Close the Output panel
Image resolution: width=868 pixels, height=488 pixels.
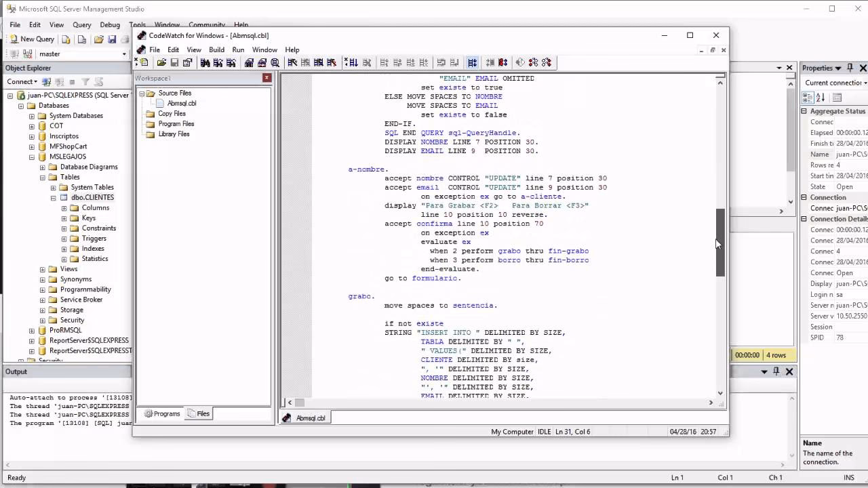tap(789, 371)
